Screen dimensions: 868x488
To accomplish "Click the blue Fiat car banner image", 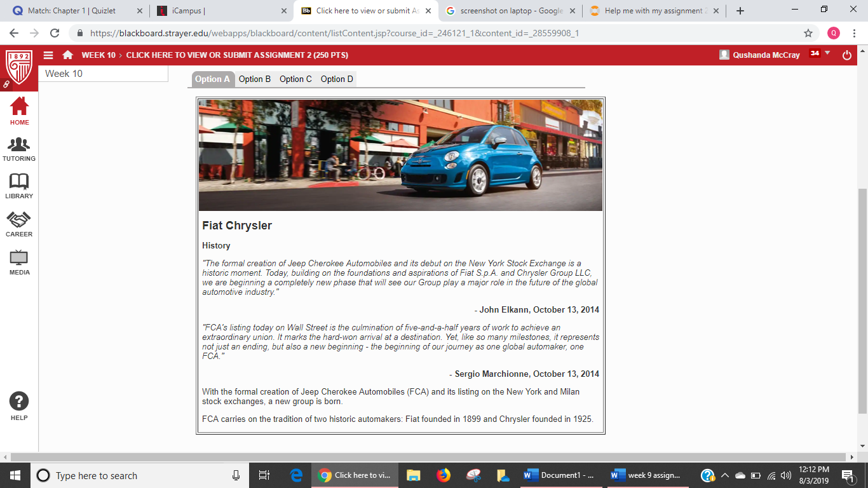I will 400,155.
